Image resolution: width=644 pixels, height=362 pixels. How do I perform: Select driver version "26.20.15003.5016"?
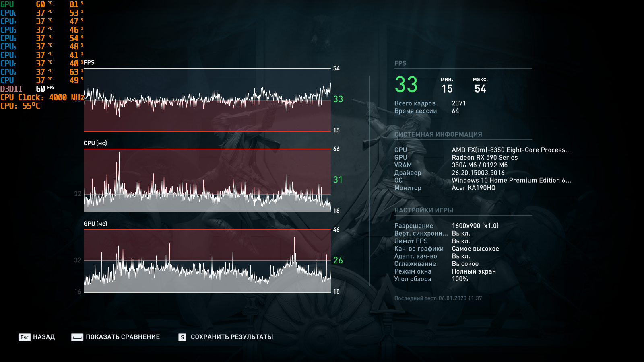click(478, 173)
